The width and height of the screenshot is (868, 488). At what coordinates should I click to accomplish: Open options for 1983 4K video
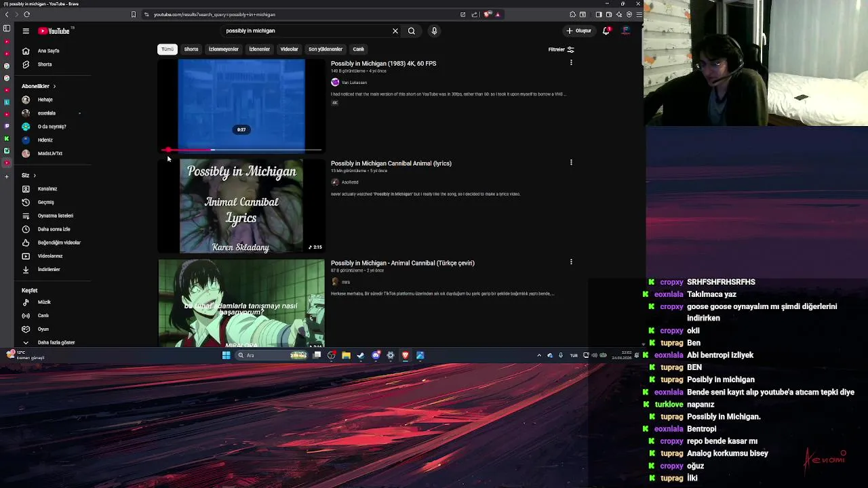click(571, 62)
